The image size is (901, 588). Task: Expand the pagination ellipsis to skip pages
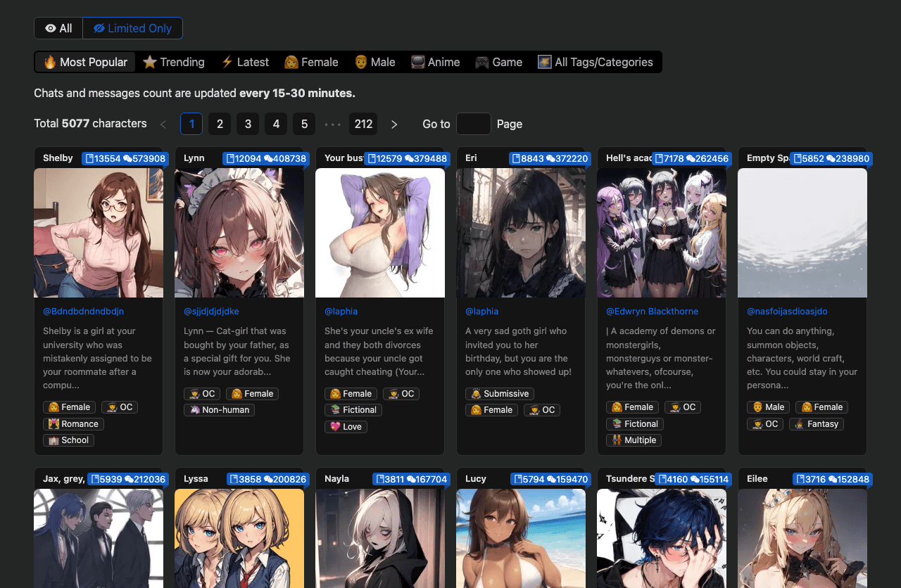[x=332, y=124]
